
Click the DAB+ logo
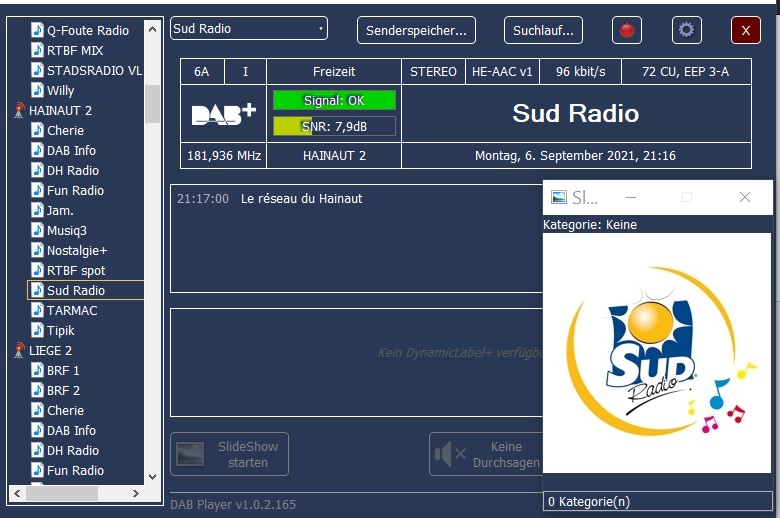(223, 114)
